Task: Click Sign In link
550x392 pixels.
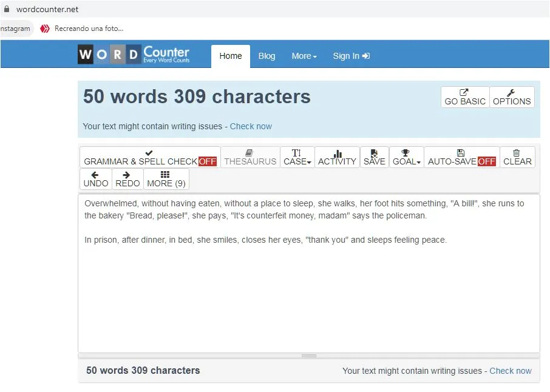Action: coord(351,56)
